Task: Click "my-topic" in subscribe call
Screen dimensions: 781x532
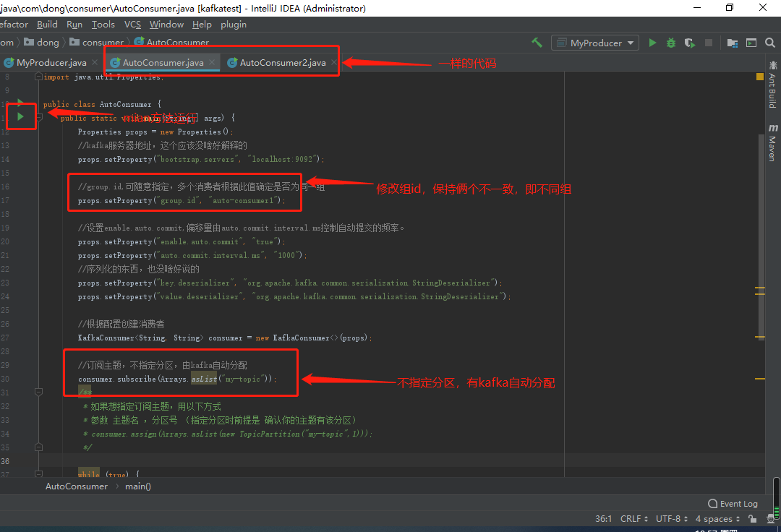Action: tap(242, 379)
